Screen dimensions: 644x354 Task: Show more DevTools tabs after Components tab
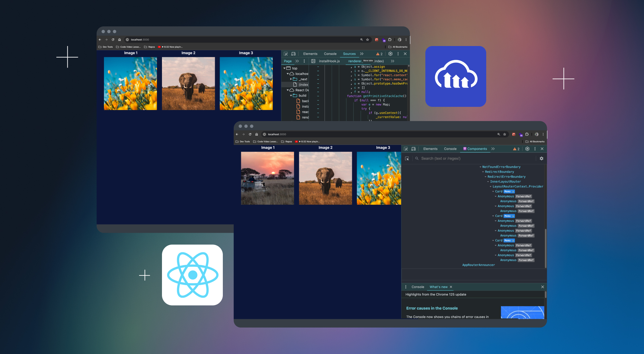pyautogui.click(x=493, y=149)
